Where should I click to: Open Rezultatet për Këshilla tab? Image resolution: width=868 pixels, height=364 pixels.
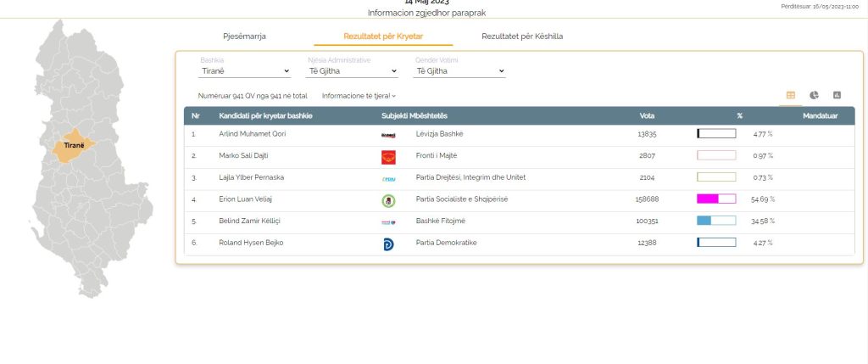522,36
